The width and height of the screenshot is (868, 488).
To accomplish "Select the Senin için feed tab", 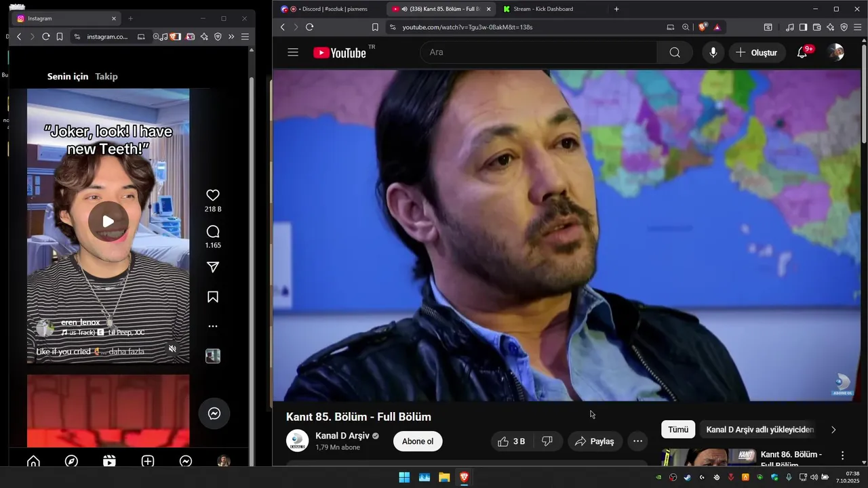I will pos(68,77).
